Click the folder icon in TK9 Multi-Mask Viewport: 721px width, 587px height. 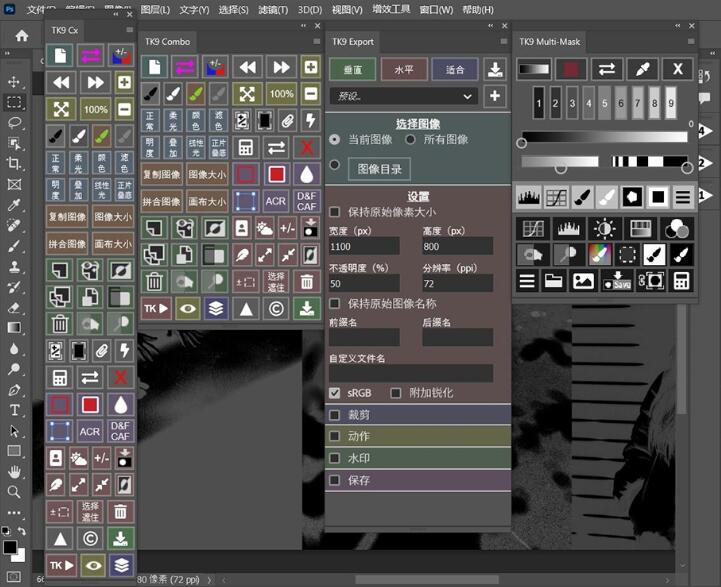pyautogui.click(x=554, y=280)
